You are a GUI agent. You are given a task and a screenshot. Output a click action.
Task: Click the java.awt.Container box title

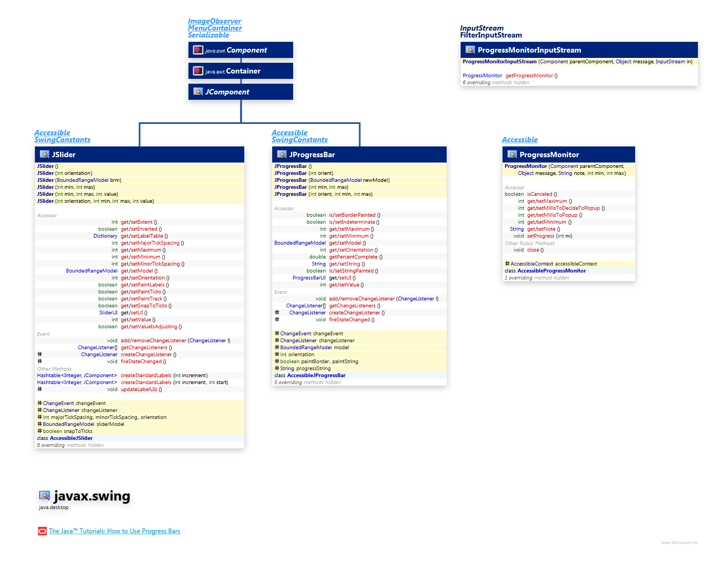tap(233, 71)
